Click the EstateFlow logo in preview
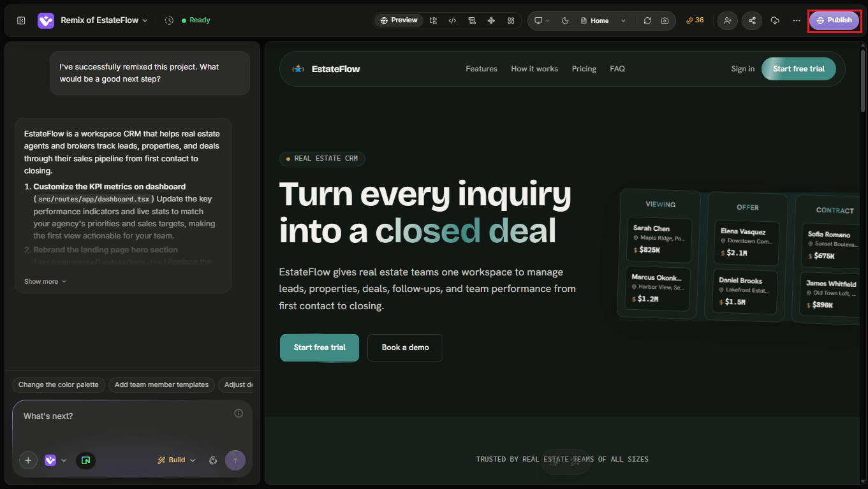 point(326,69)
